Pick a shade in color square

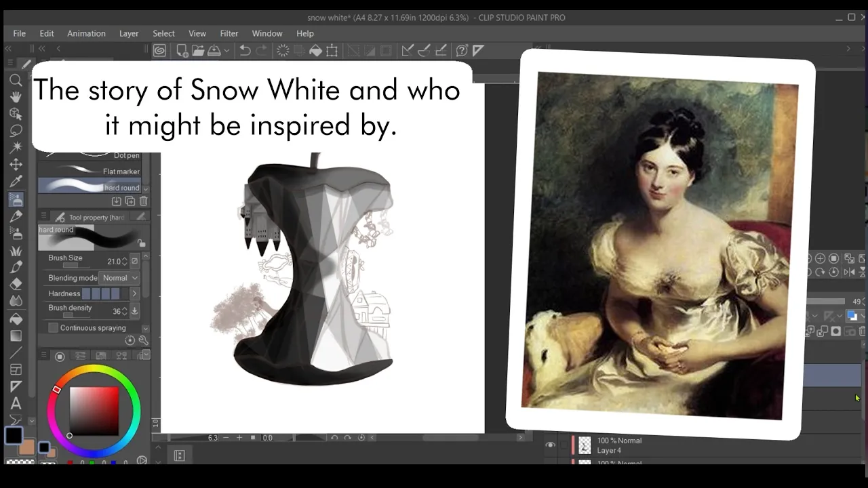pyautogui.click(x=94, y=411)
